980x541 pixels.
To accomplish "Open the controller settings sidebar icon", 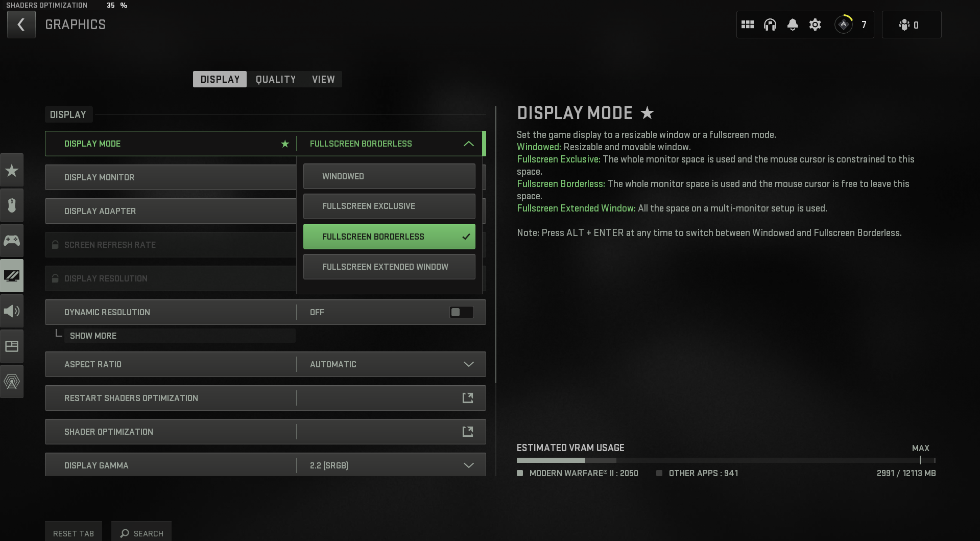I will (x=12, y=240).
